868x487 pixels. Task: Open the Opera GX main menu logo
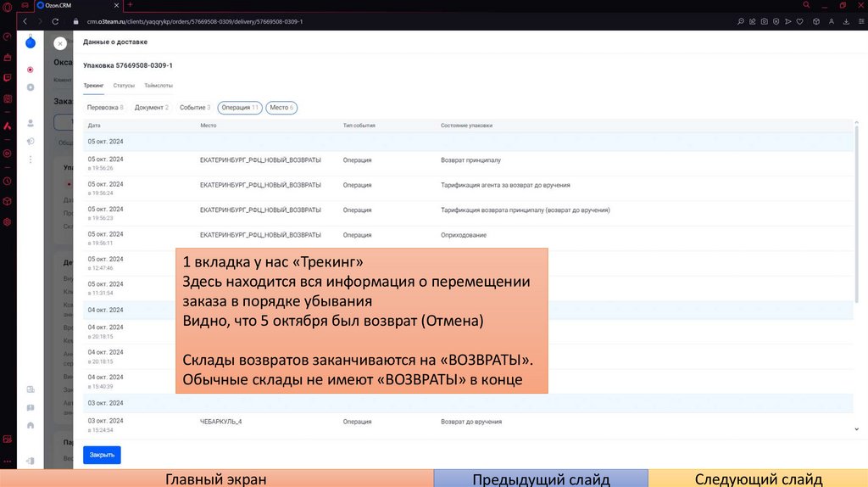point(7,7)
